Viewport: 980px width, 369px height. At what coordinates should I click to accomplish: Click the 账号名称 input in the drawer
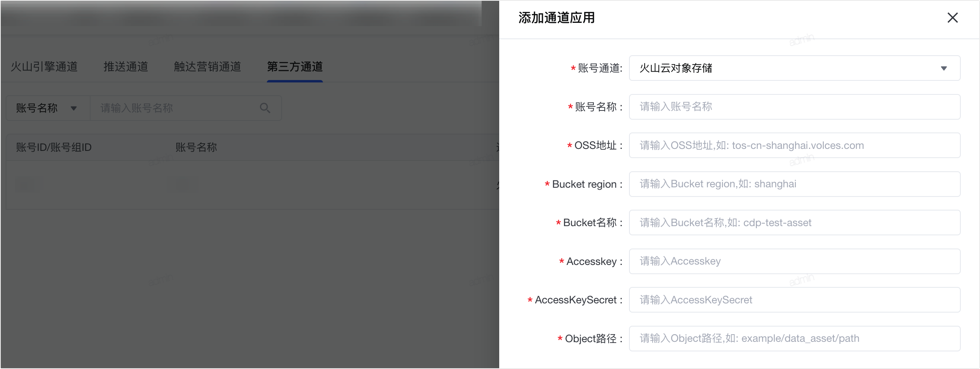[x=794, y=107]
